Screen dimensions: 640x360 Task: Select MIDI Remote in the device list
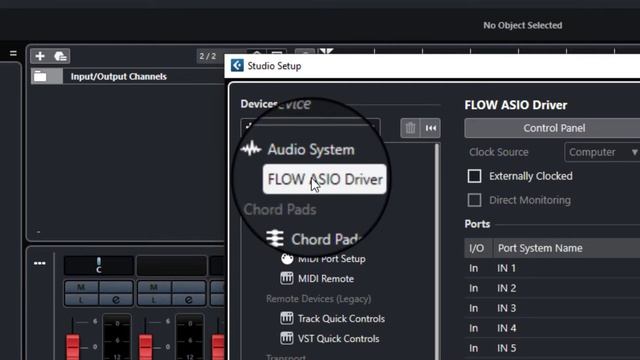click(326, 279)
